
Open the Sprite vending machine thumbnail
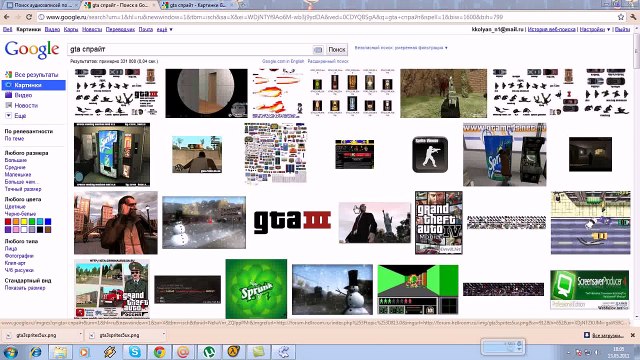(112, 154)
